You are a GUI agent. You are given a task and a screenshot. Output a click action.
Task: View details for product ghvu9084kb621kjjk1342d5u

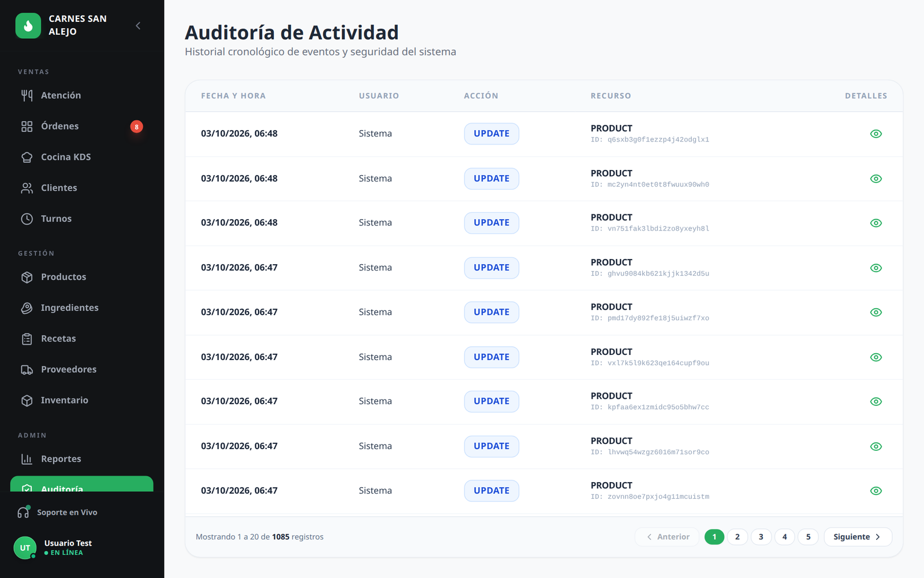[876, 268]
